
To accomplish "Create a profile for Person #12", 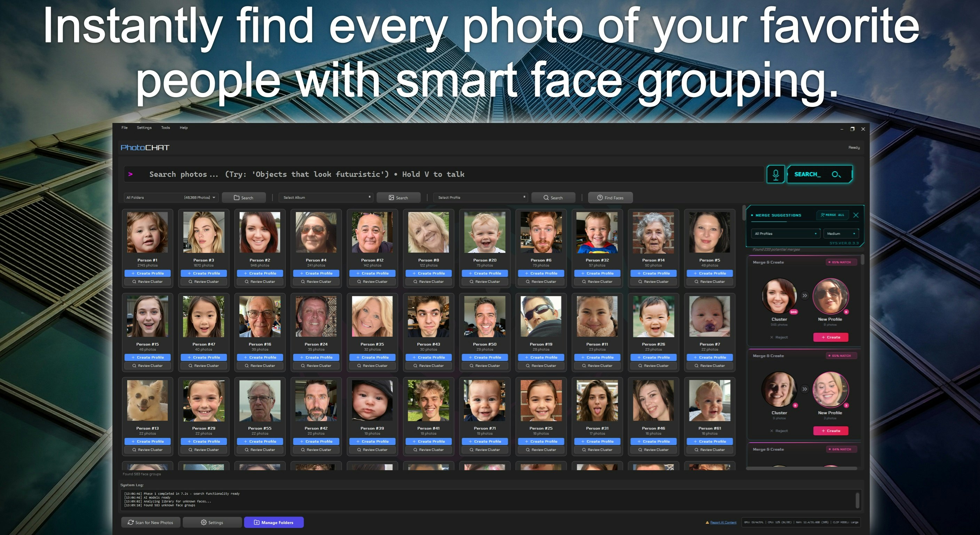I will click(372, 273).
